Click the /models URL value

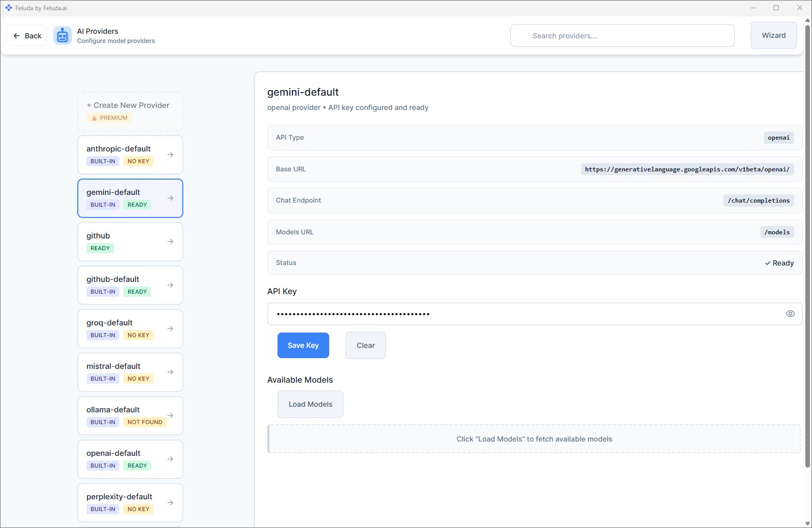click(777, 232)
